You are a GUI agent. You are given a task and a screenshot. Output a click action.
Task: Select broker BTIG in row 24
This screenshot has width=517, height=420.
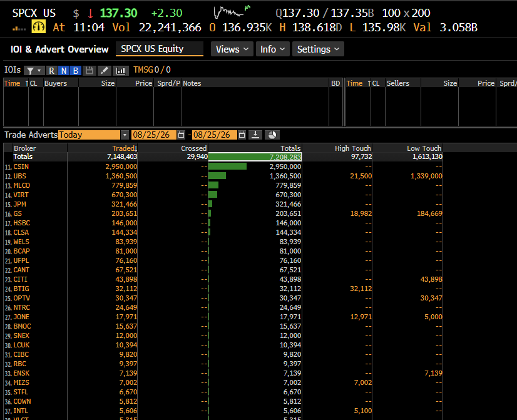point(21,289)
